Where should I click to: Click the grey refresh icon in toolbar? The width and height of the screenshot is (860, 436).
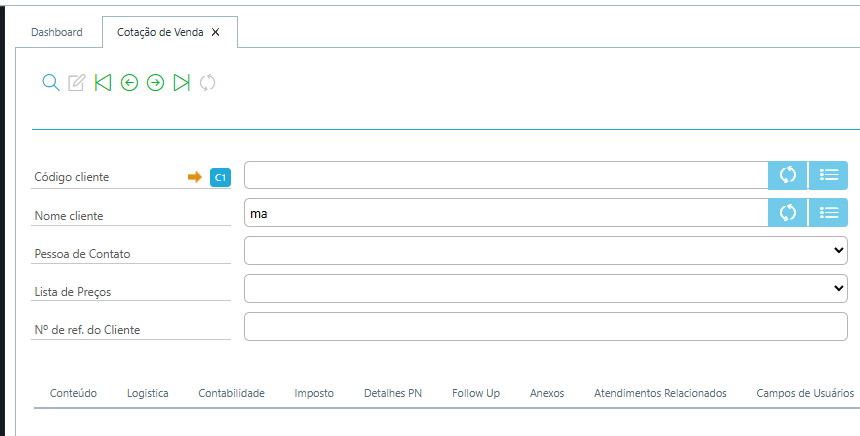point(207,83)
